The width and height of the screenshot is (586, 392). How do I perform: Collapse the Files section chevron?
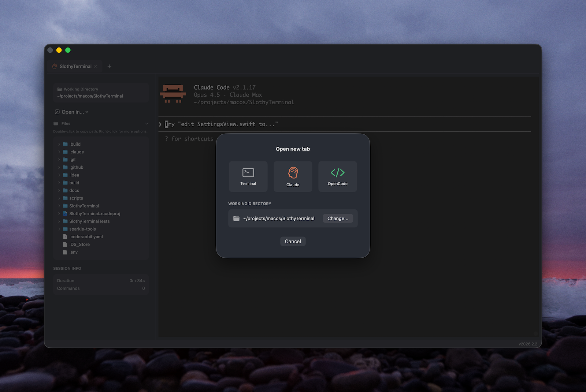coord(146,124)
